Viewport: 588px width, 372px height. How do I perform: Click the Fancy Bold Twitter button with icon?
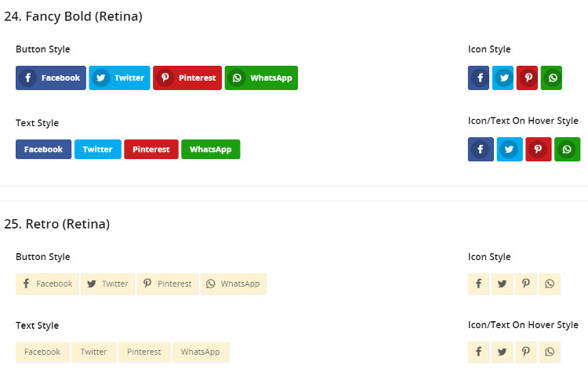pyautogui.click(x=119, y=78)
